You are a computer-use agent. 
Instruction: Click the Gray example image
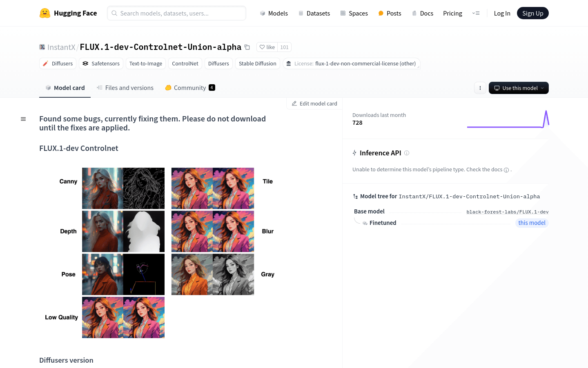tap(213, 274)
